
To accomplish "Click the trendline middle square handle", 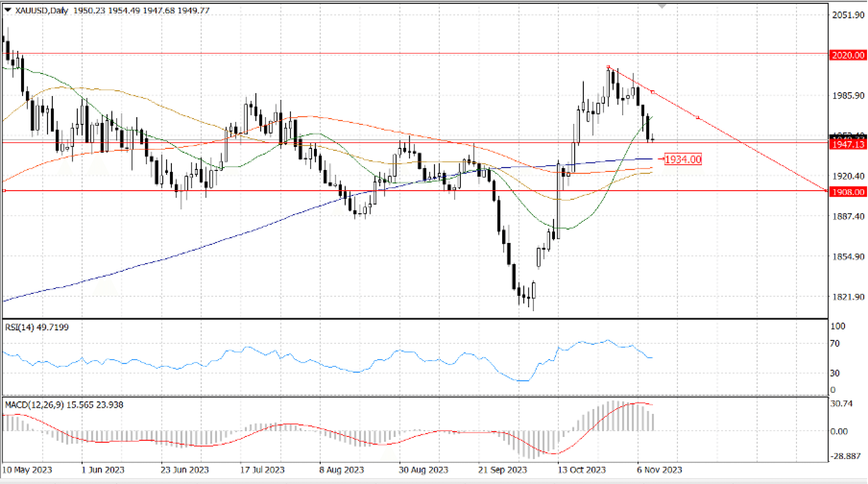I will [653, 92].
